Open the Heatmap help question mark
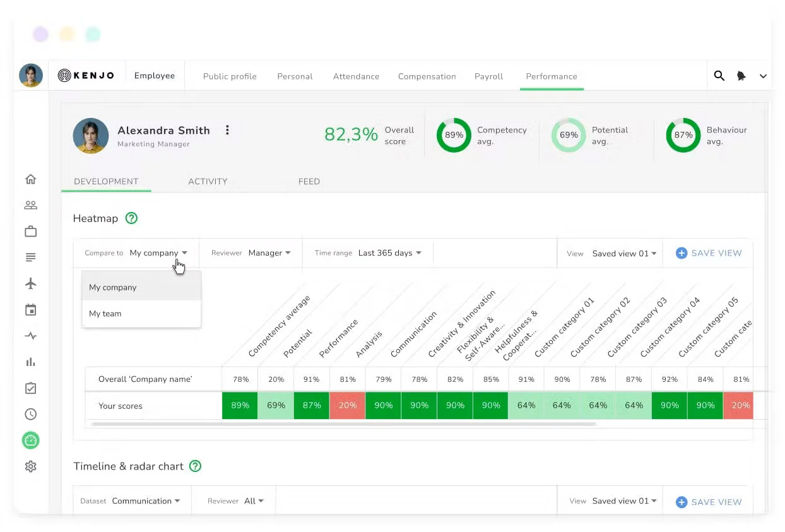Screen dimensions: 785x532 pos(131,218)
